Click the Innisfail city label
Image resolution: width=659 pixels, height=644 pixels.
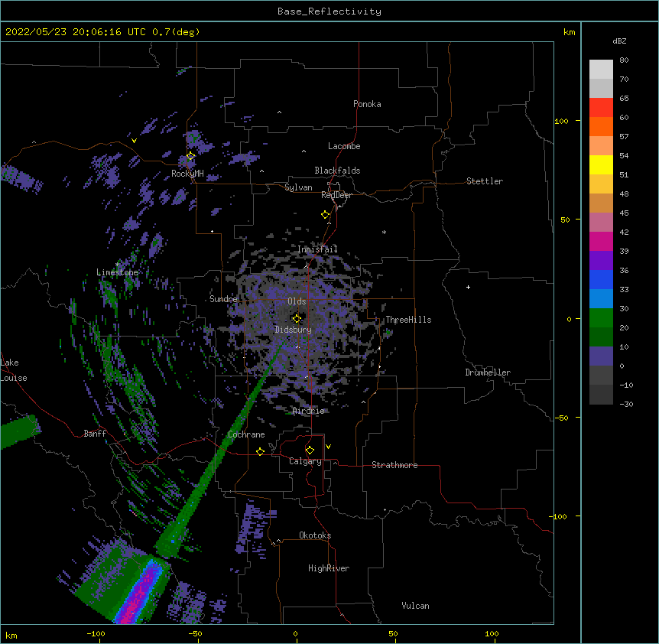coord(317,249)
